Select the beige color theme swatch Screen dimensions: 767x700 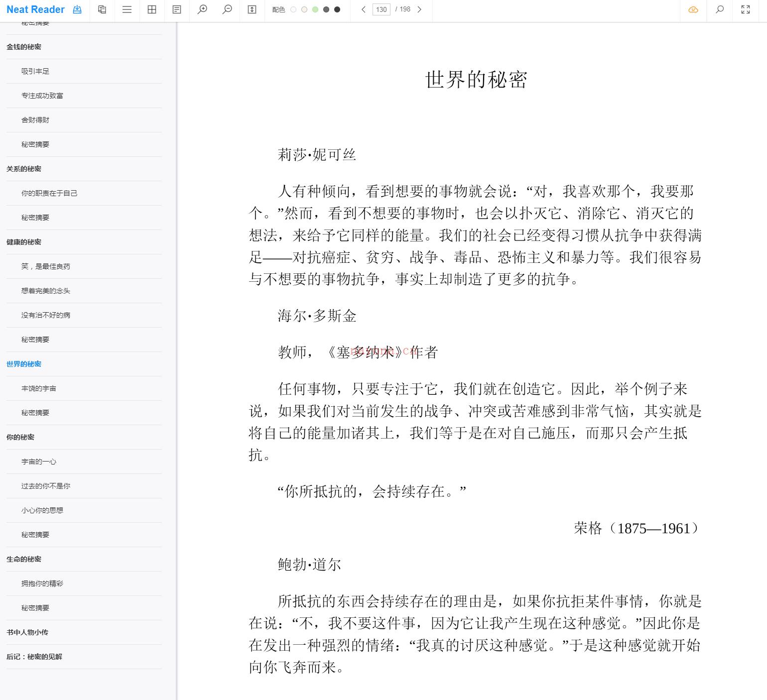coord(304,9)
